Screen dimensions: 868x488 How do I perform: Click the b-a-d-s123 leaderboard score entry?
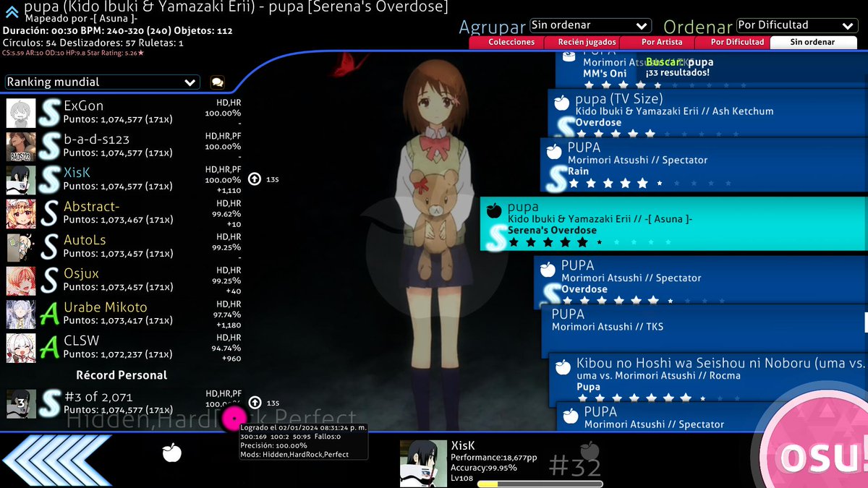(x=123, y=147)
